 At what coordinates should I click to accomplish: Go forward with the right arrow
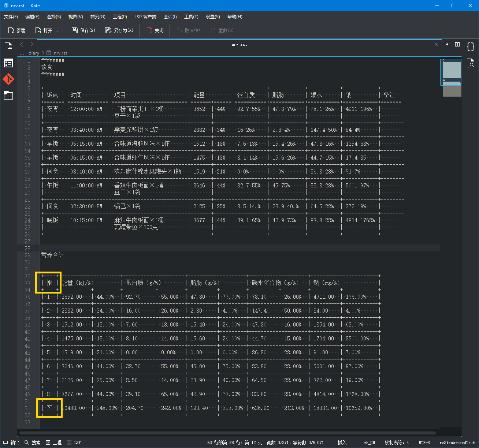32,44
